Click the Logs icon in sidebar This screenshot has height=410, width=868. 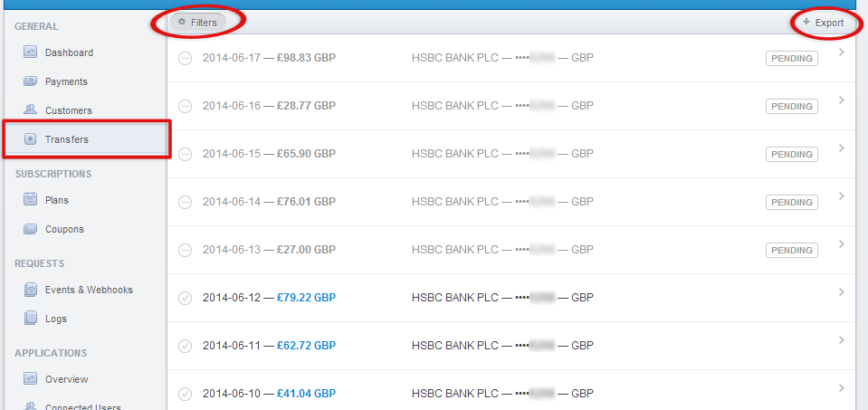[x=30, y=319]
